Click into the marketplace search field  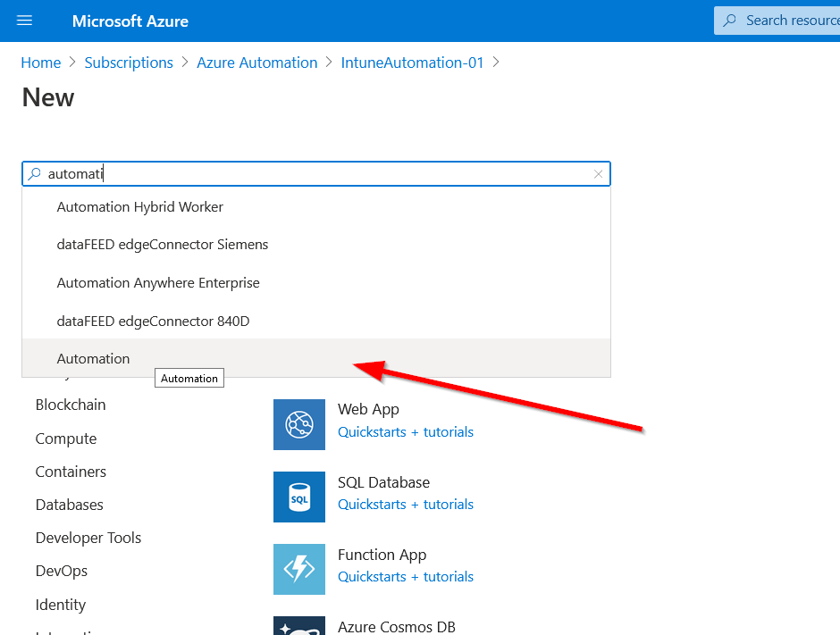[x=316, y=174]
